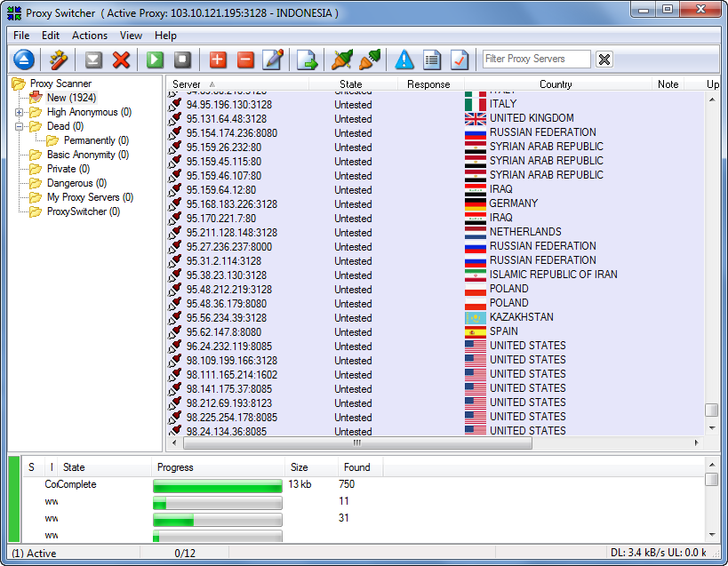Sort by the Server column header
Viewport: 728px width, 566px height.
237,84
